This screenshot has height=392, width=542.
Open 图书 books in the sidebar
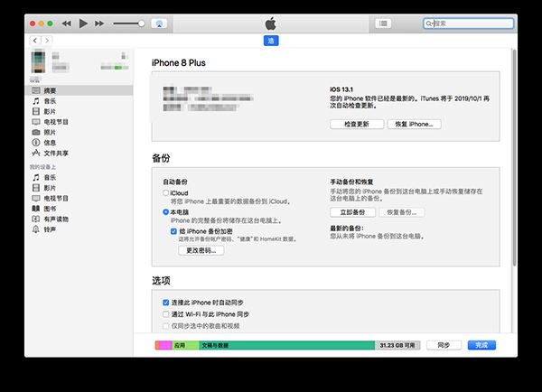[x=79, y=209]
